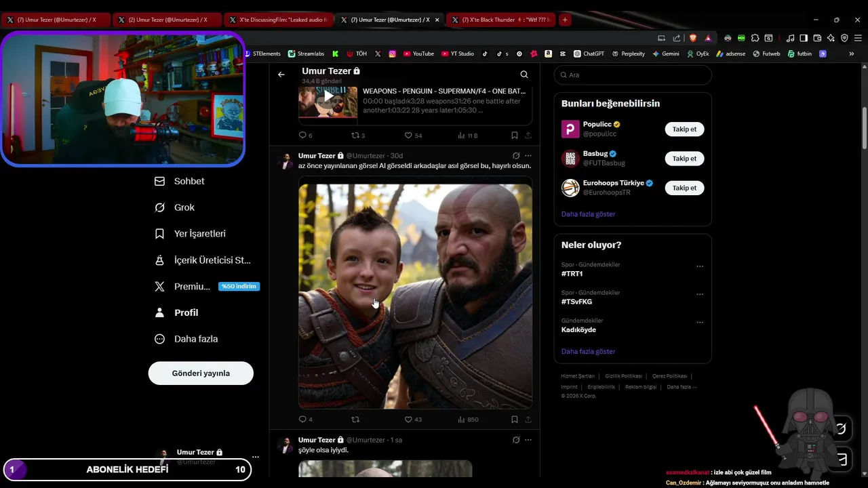
Task: Open Gizlilik Politikası footer link
Action: coord(623,375)
